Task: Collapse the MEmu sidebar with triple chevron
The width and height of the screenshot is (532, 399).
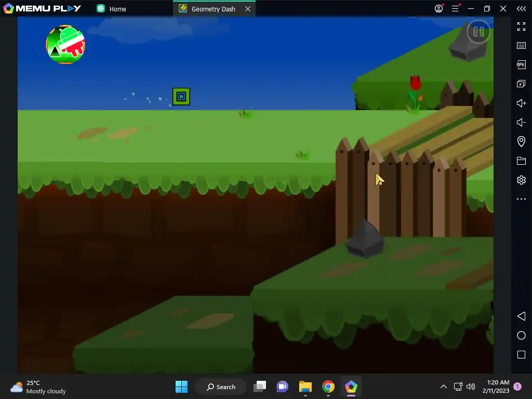Action: [521, 8]
